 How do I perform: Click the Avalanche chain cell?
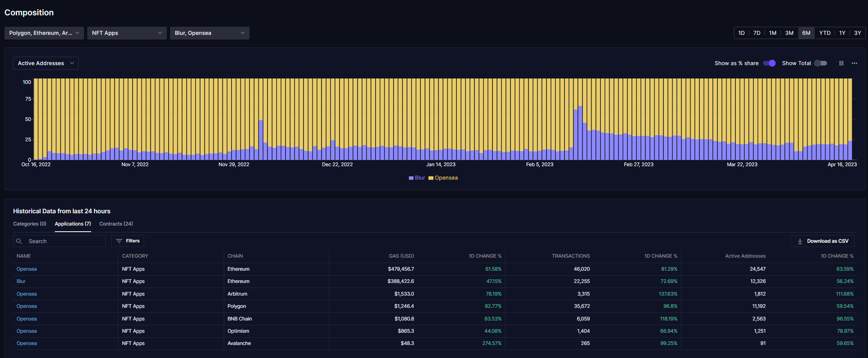pos(240,343)
